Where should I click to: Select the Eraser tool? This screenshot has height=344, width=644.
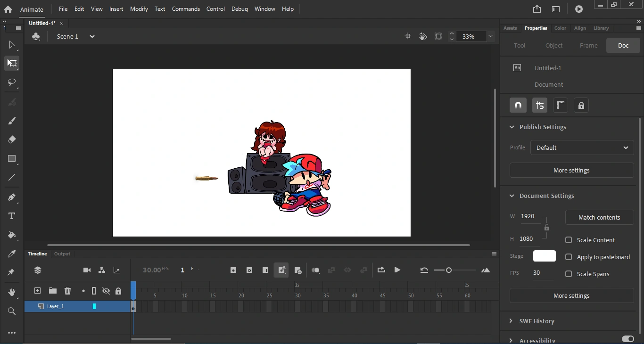coord(12,139)
